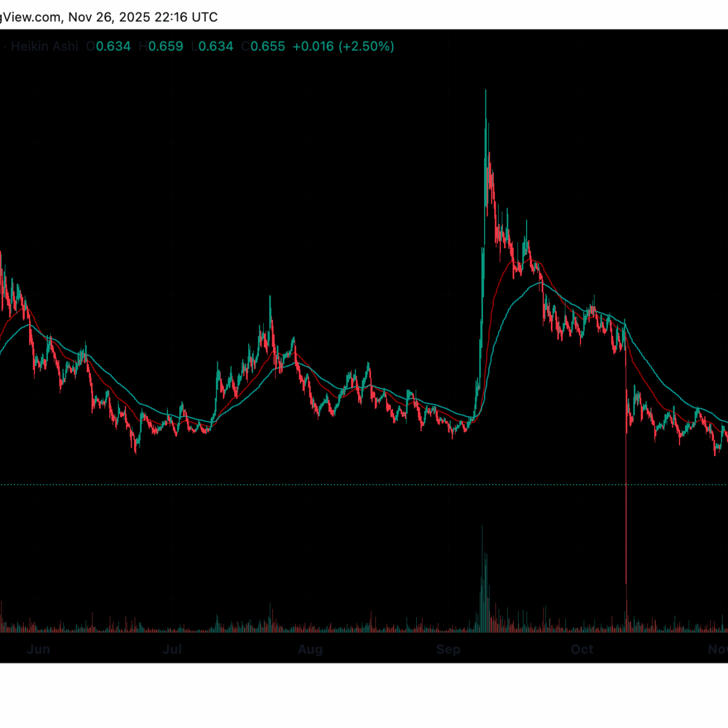Screen dimensions: 728x728
Task: Select the Open value 0.634
Action: pyautogui.click(x=113, y=46)
